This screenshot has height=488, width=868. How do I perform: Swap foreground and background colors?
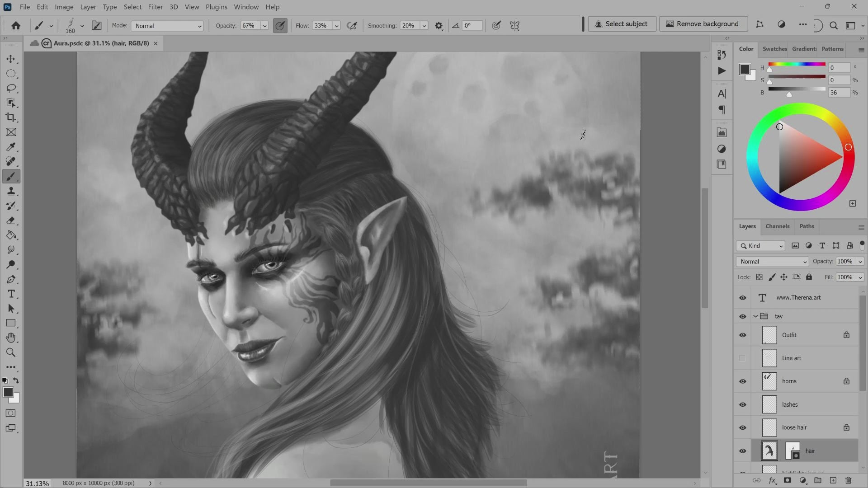click(16, 380)
